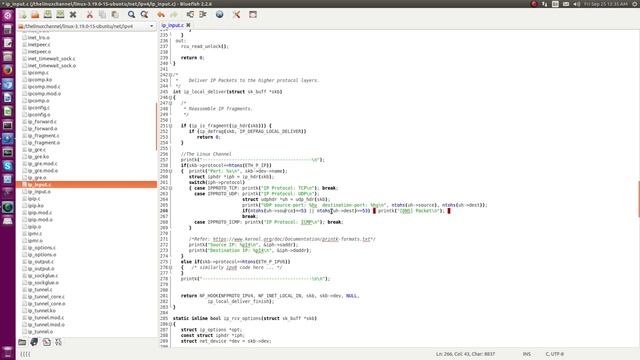Toggle fullscreen with the window icon

coord(253,15)
